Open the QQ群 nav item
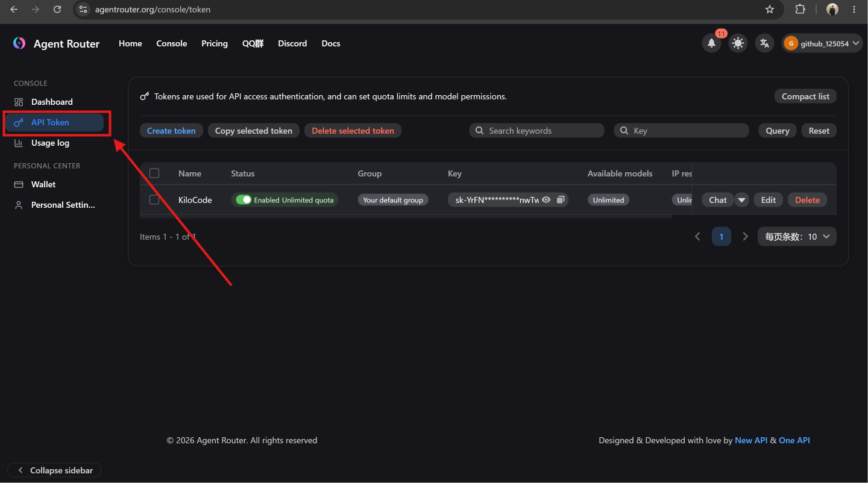This screenshot has width=868, height=483. point(253,43)
